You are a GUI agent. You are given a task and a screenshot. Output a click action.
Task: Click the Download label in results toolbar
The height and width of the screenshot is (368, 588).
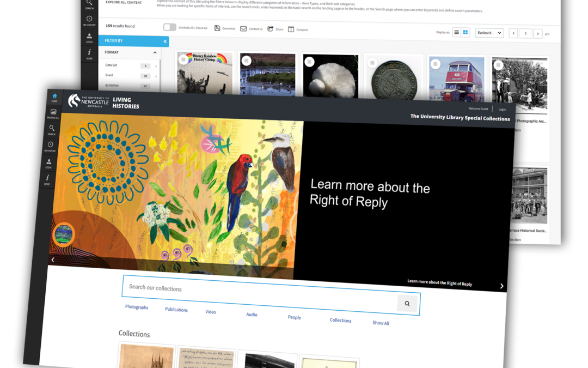(x=229, y=28)
